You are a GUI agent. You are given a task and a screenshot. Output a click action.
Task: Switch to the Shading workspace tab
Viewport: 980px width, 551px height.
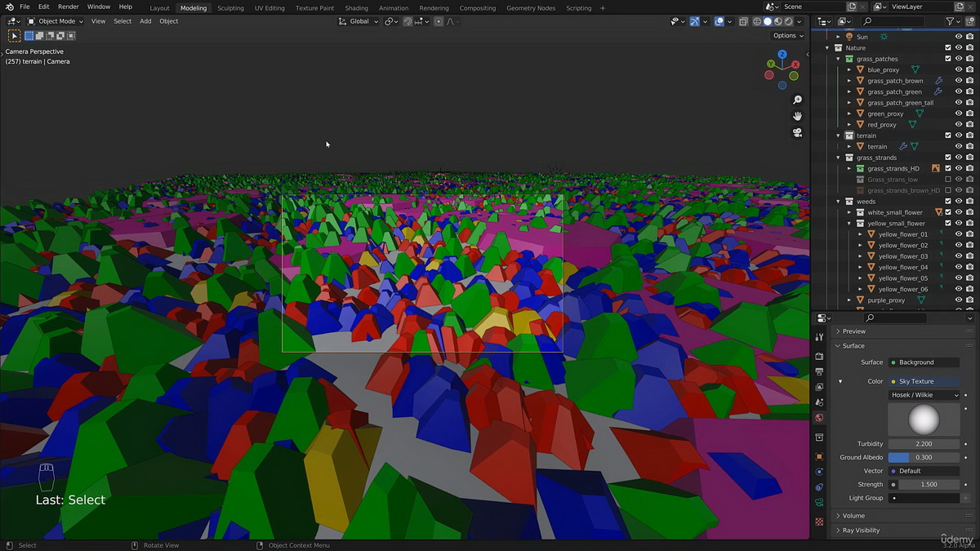pos(356,8)
